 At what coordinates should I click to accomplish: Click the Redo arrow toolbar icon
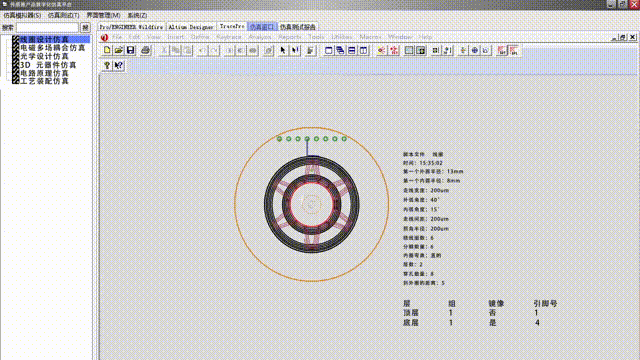coord(214,50)
